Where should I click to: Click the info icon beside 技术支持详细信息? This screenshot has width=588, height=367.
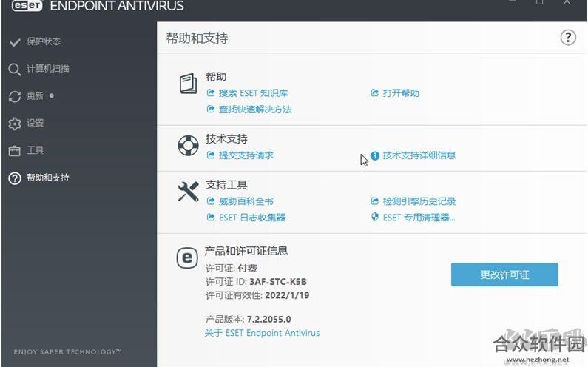375,155
